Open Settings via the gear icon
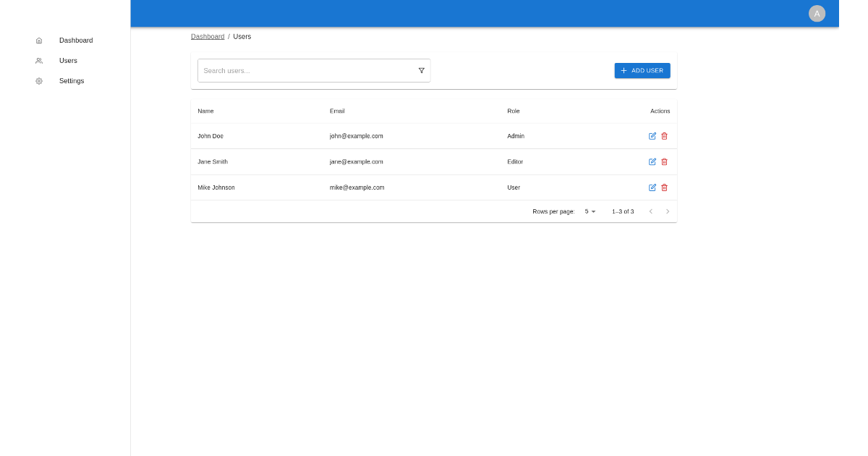The image size is (868, 456). click(x=39, y=81)
